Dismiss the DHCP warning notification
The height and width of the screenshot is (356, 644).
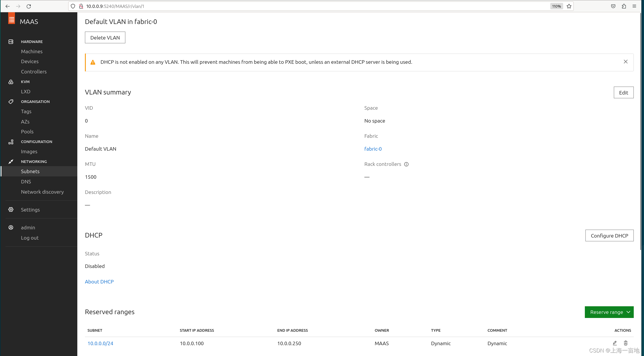626,62
